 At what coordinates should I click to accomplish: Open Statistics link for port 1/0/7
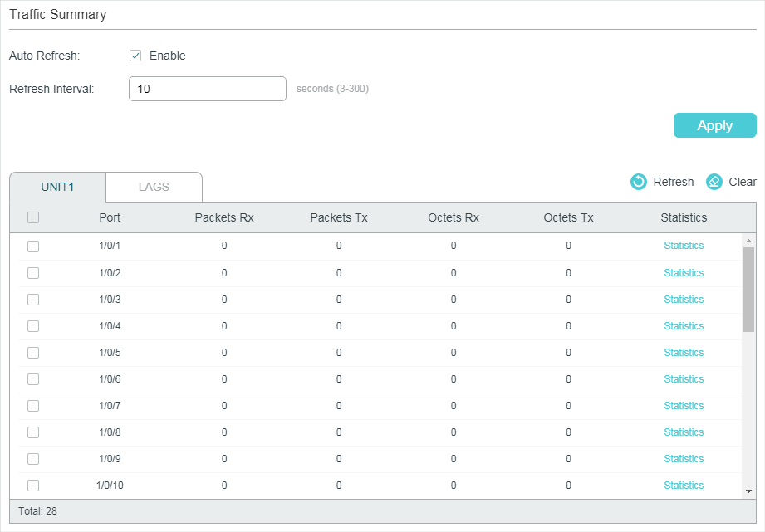coord(684,406)
